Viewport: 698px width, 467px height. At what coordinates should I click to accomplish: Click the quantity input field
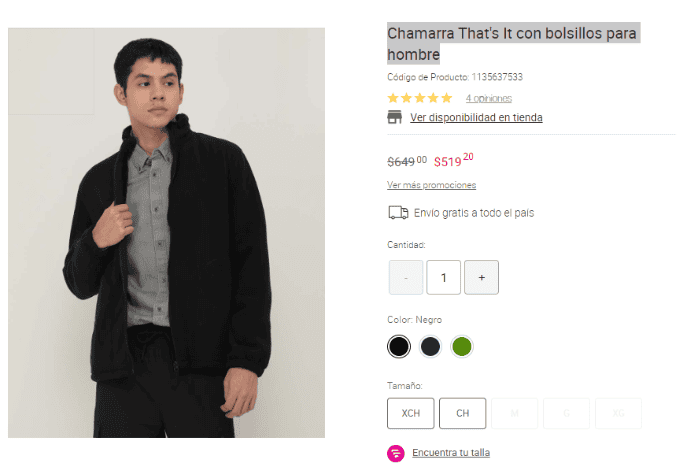tap(443, 277)
